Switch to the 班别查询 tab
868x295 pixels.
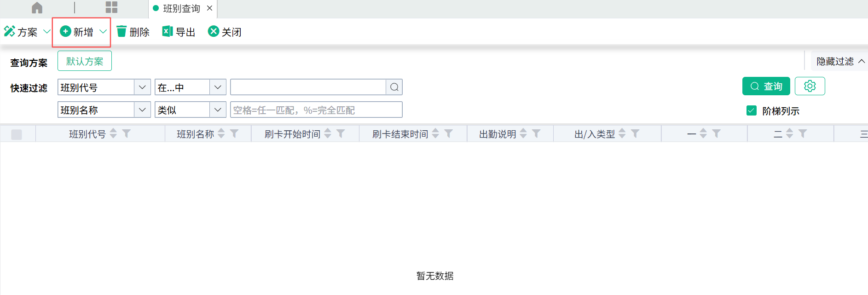pyautogui.click(x=181, y=8)
